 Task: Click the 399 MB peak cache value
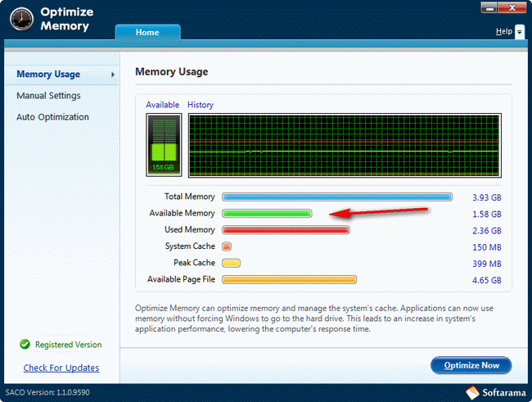487,264
